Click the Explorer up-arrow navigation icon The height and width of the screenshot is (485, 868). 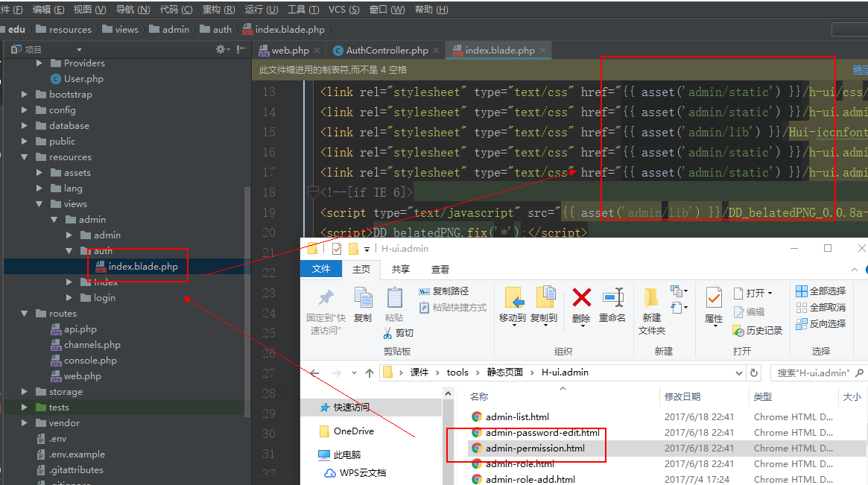pos(370,373)
